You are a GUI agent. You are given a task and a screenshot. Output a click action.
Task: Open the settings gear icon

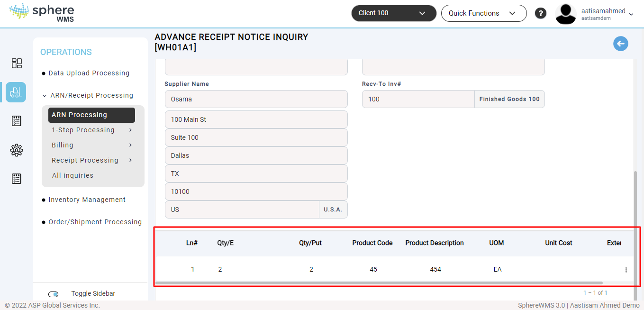(17, 150)
